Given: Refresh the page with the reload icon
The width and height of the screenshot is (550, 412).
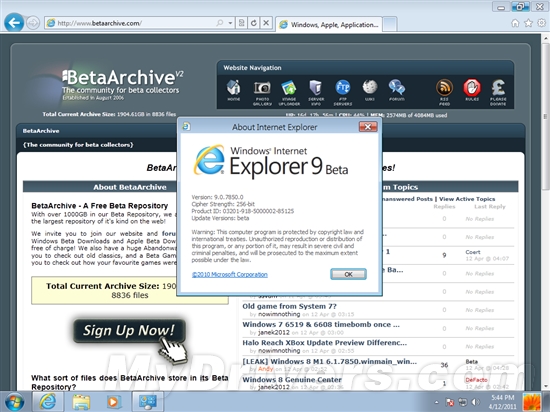Looking at the screenshot, I should pyautogui.click(x=253, y=23).
